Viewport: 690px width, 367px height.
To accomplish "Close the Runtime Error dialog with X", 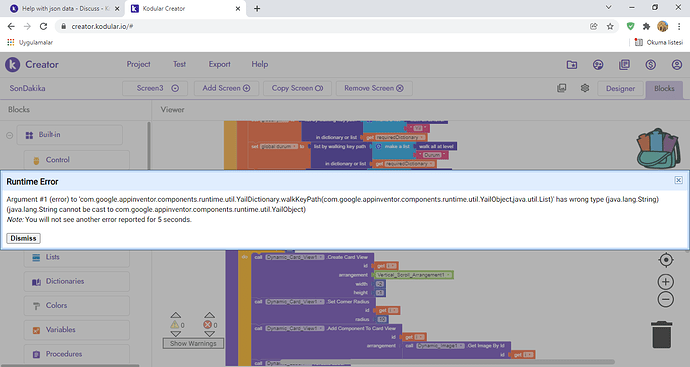I will pos(678,180).
